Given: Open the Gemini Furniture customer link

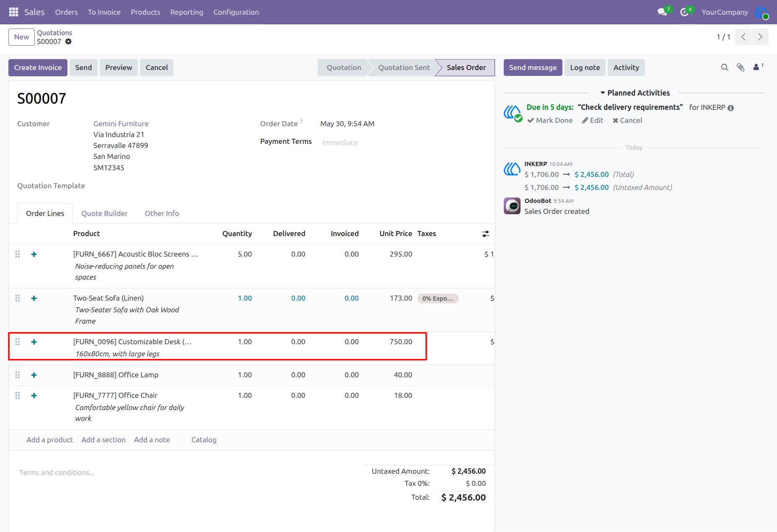Looking at the screenshot, I should click(x=121, y=124).
